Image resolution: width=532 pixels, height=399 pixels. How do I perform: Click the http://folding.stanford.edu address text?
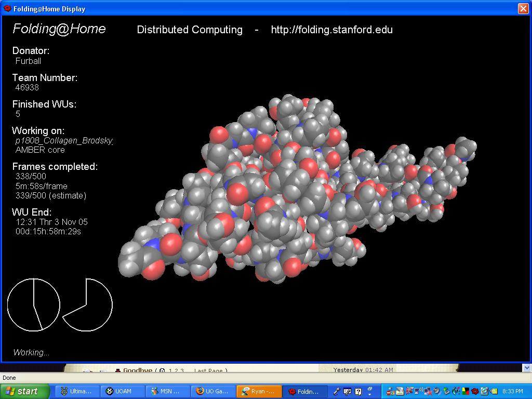331,30
